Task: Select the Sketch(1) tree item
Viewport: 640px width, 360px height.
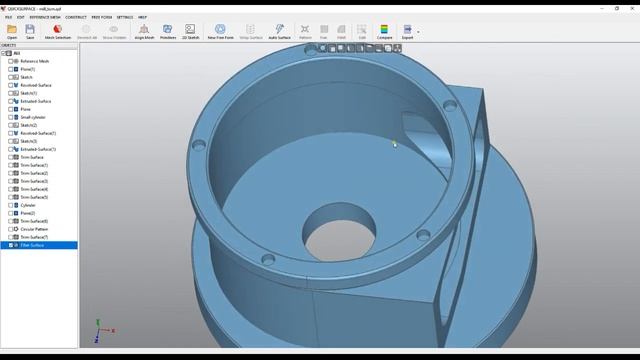Action: (29, 93)
